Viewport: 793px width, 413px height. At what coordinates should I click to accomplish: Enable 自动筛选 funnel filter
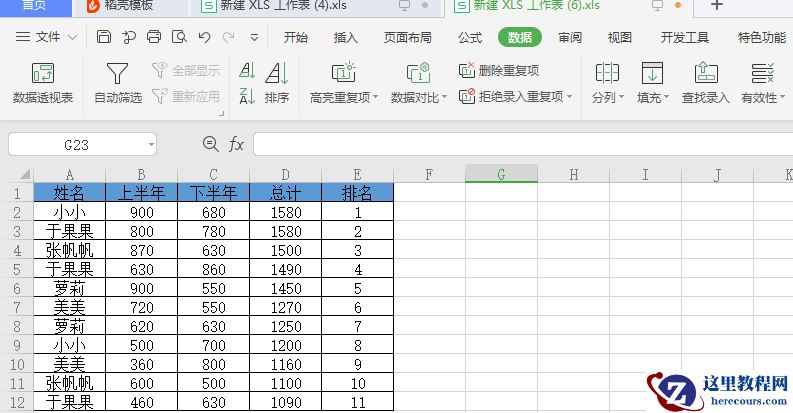tap(117, 83)
